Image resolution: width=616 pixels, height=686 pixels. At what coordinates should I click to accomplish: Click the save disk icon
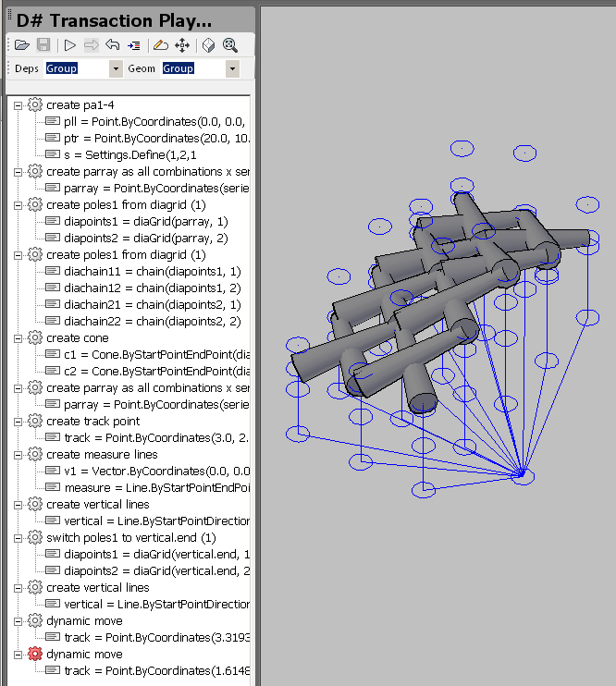click(43, 44)
